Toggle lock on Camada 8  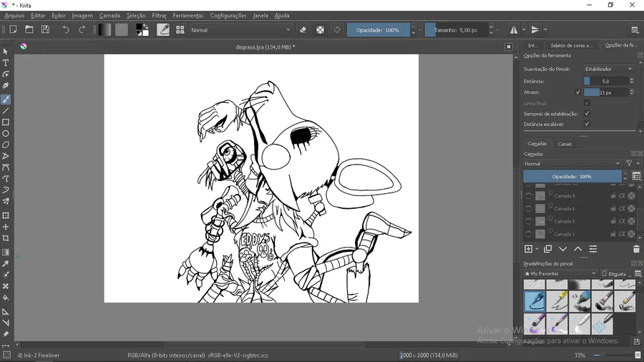[x=613, y=196]
